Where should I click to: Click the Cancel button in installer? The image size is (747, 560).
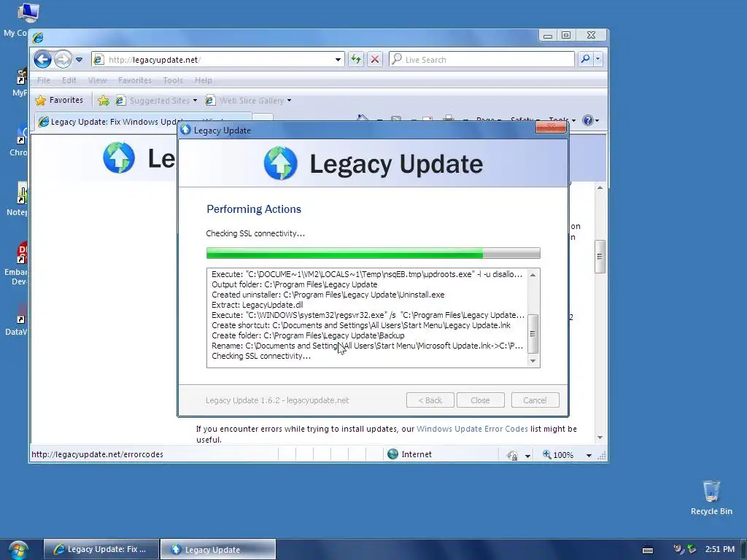coord(535,400)
